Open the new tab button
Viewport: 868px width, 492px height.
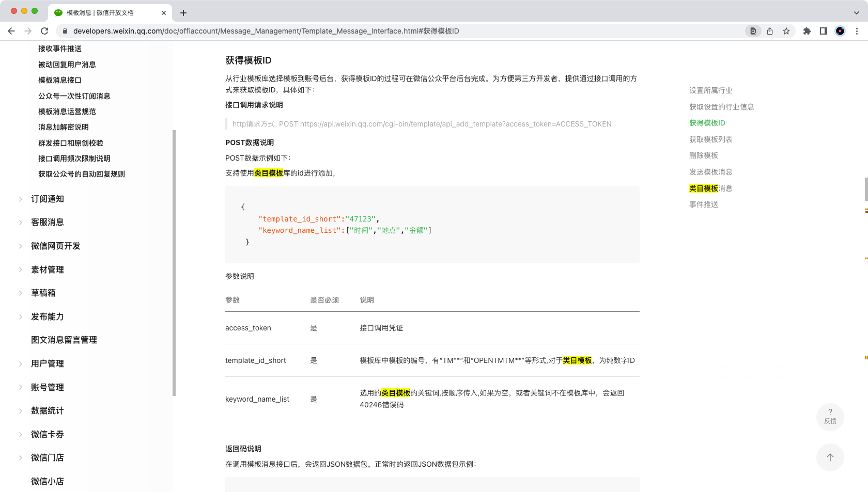coord(183,13)
